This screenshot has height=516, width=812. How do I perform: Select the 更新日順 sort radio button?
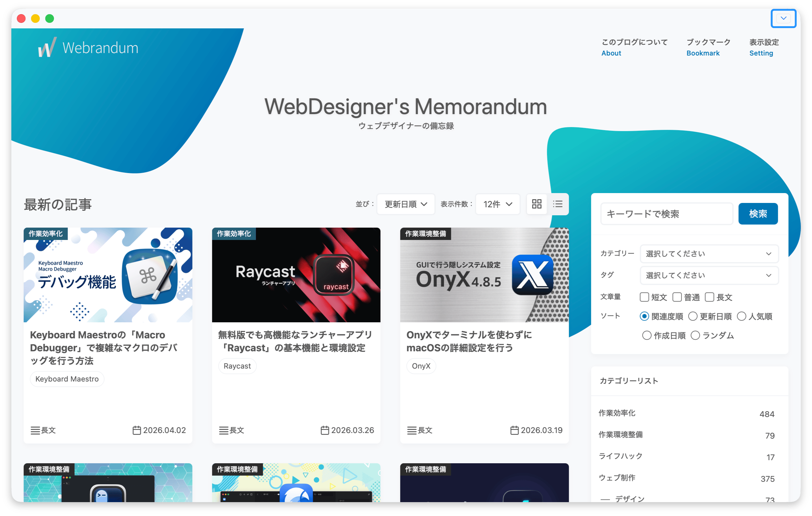point(693,316)
